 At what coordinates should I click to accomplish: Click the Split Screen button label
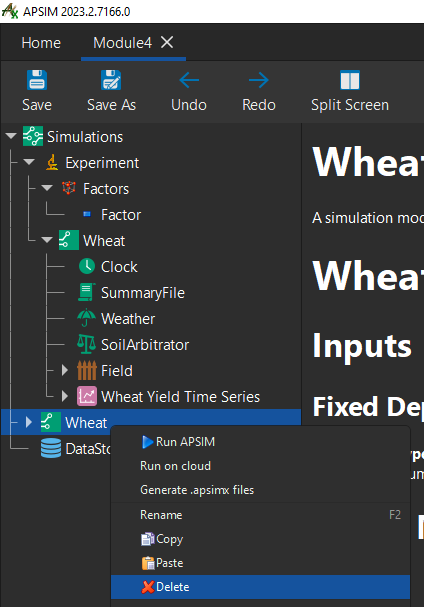pos(350,105)
